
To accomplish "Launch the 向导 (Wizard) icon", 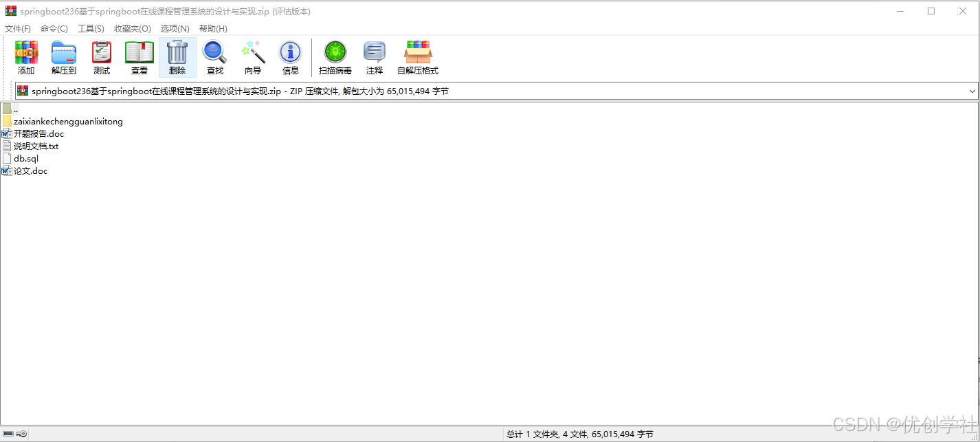I will [252, 57].
